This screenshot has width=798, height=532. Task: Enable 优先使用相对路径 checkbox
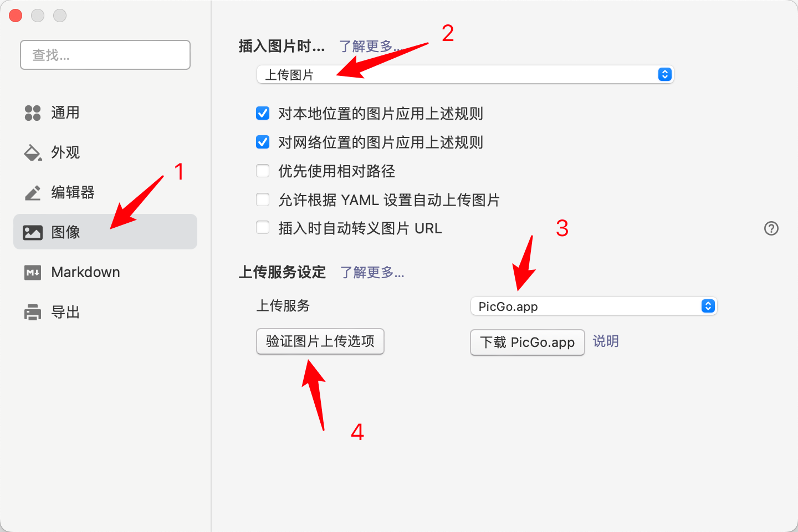[263, 171]
